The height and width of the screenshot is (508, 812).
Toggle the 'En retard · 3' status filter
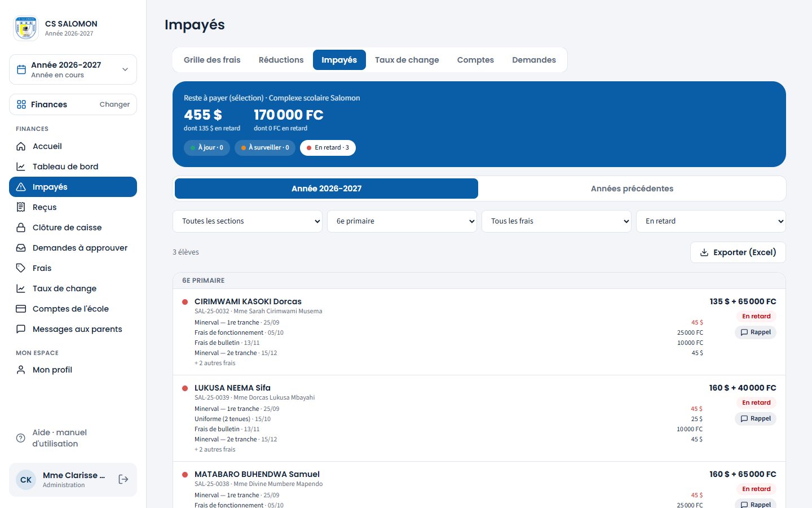pos(328,147)
